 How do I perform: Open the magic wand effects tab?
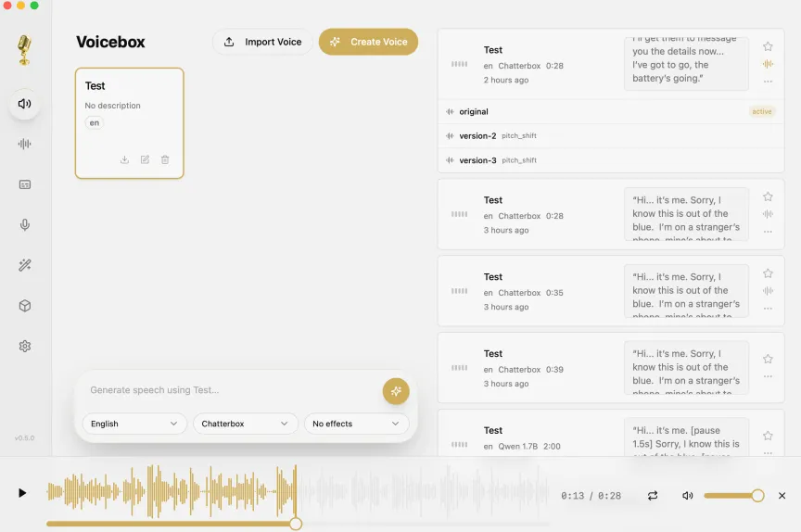[x=24, y=265]
